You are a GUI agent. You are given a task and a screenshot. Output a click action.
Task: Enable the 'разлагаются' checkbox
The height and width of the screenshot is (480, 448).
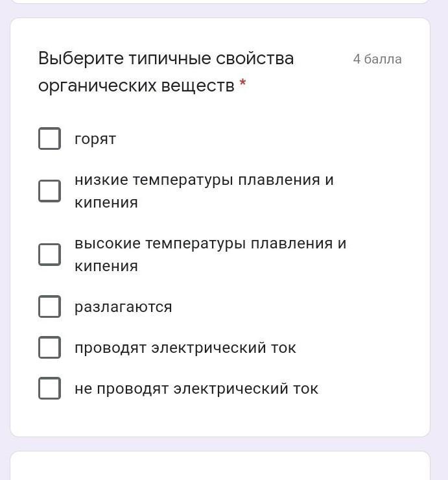click(x=49, y=306)
